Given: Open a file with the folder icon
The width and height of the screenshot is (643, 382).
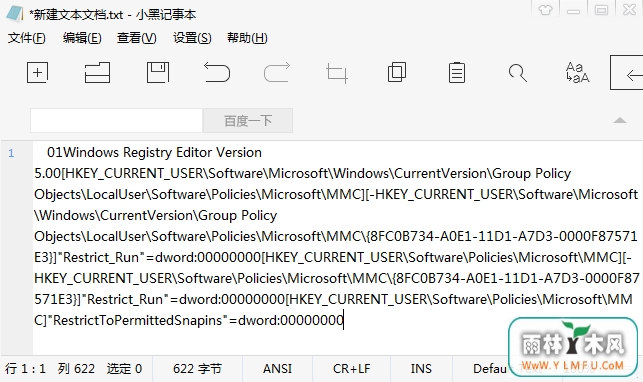Looking at the screenshot, I should 97,73.
